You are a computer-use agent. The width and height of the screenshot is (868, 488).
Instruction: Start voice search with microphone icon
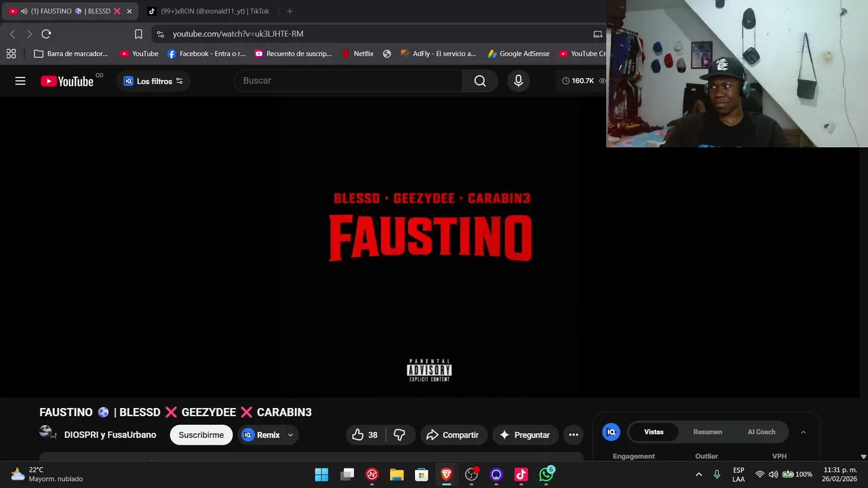(x=518, y=81)
